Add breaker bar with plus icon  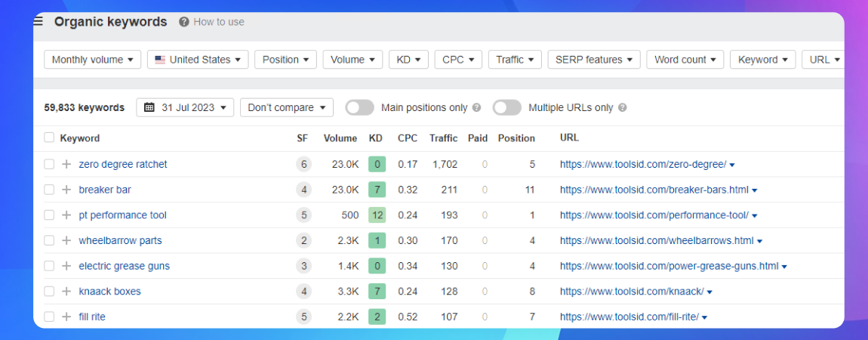tap(66, 190)
